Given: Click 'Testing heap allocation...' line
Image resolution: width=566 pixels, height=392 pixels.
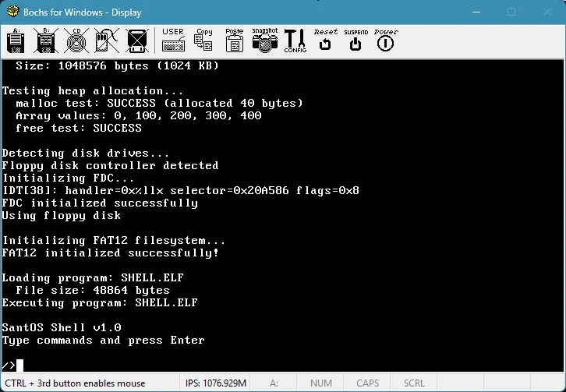Looking at the screenshot, I should pyautogui.click(x=93, y=90).
